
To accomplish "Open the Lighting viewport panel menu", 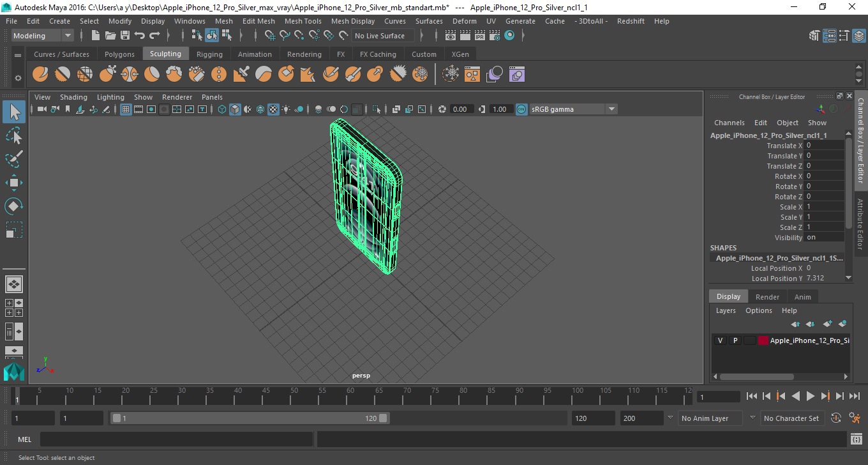I will point(110,97).
